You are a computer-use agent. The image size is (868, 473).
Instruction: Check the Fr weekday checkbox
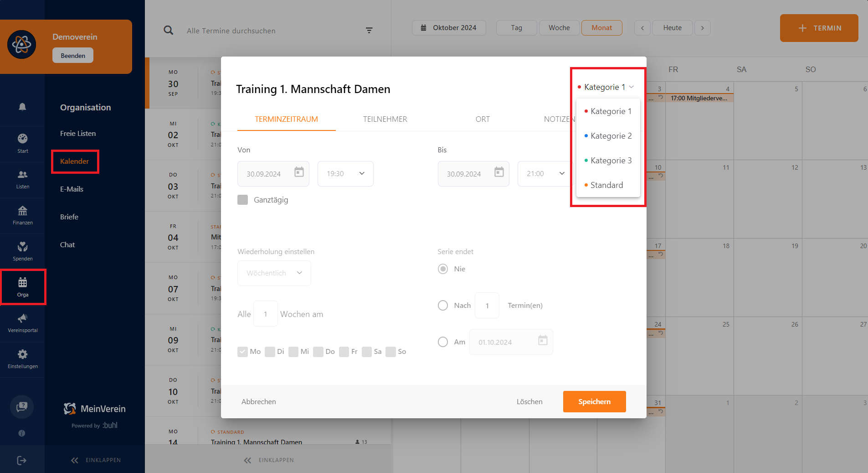[x=344, y=352]
